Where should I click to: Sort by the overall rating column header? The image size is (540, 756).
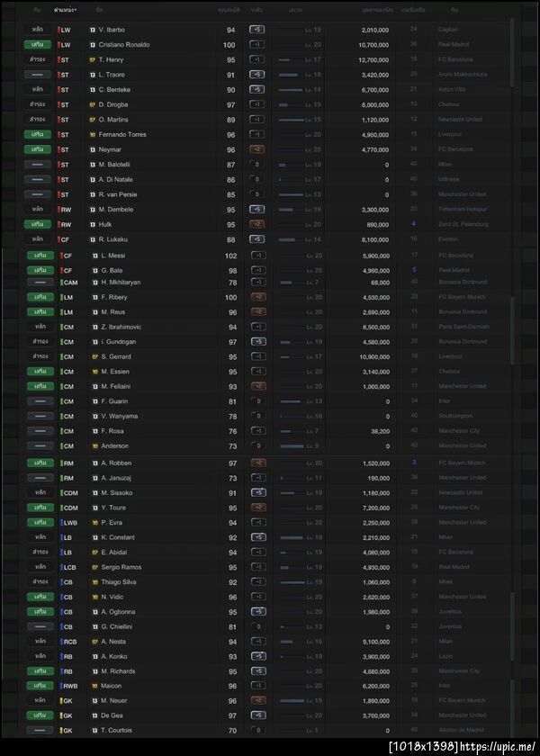click(229, 10)
